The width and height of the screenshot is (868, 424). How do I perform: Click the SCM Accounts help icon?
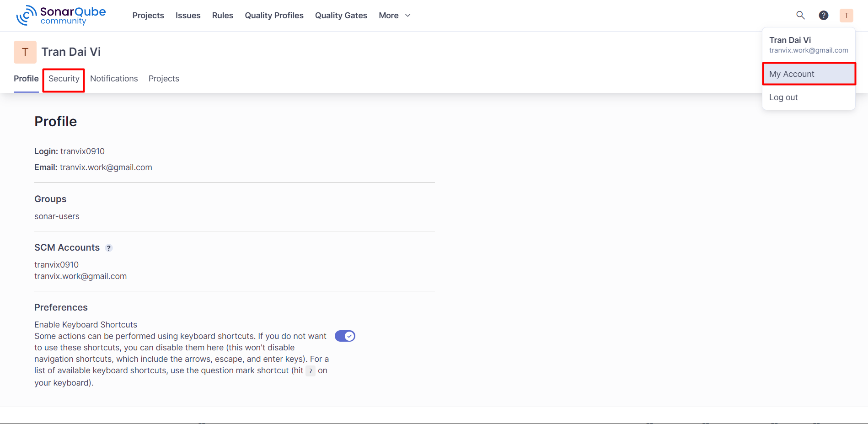pyautogui.click(x=109, y=248)
